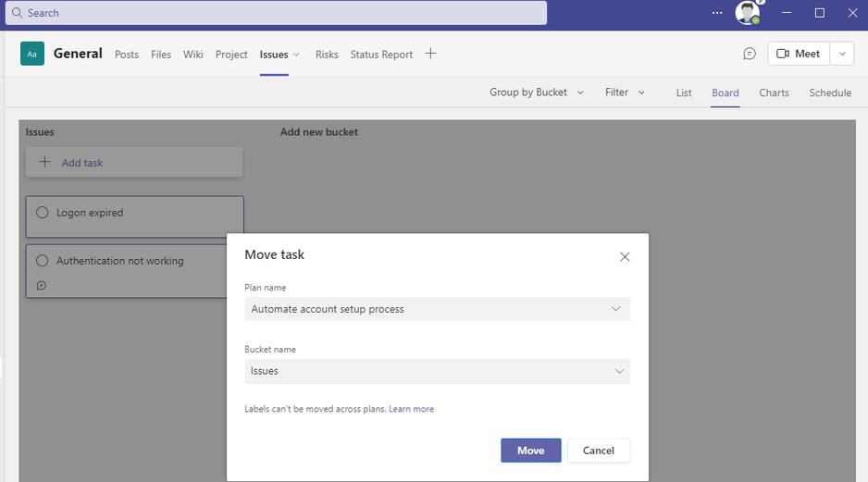
Task: Click the progress icon on Authentication task
Action: pos(42,286)
